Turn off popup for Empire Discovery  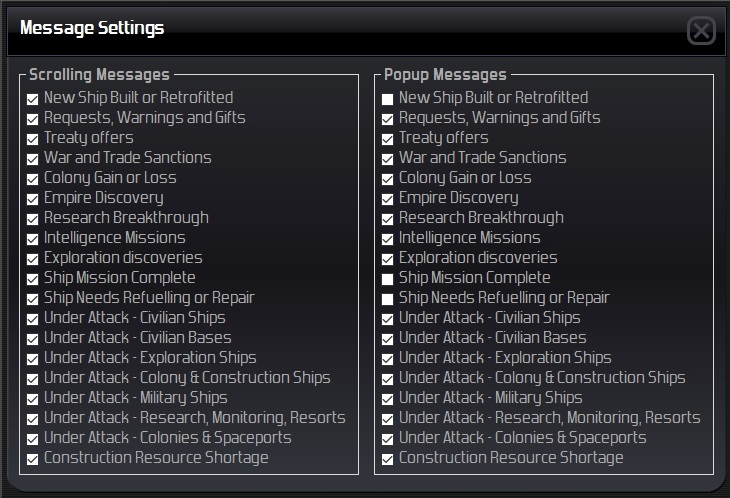(388, 199)
